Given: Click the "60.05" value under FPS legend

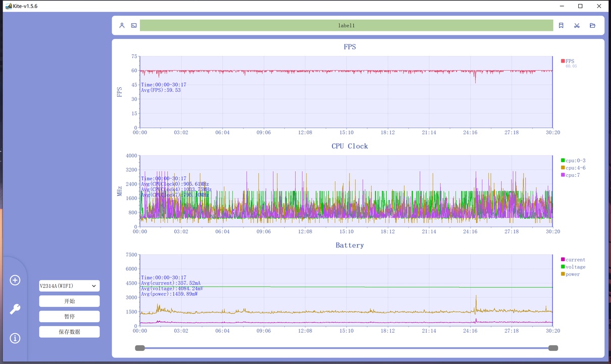Looking at the screenshot, I should pyautogui.click(x=571, y=66).
